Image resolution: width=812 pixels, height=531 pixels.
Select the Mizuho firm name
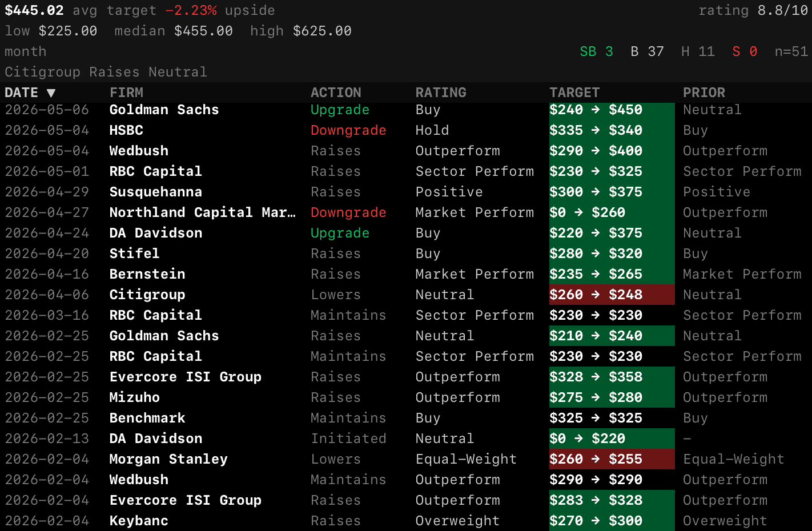pos(135,397)
